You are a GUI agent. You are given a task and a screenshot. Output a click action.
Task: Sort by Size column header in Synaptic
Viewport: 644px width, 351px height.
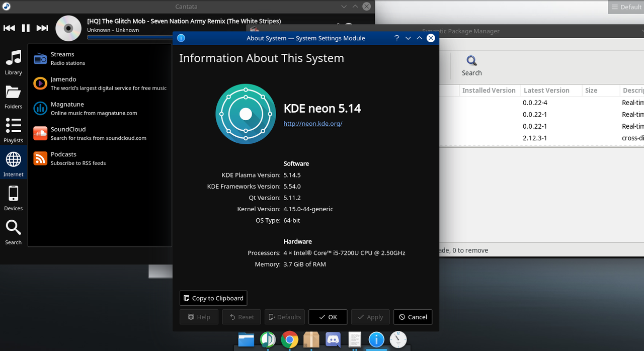pos(601,91)
